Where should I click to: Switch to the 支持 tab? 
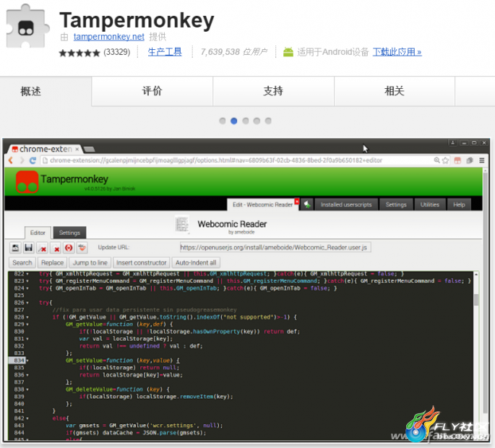pyautogui.click(x=273, y=91)
